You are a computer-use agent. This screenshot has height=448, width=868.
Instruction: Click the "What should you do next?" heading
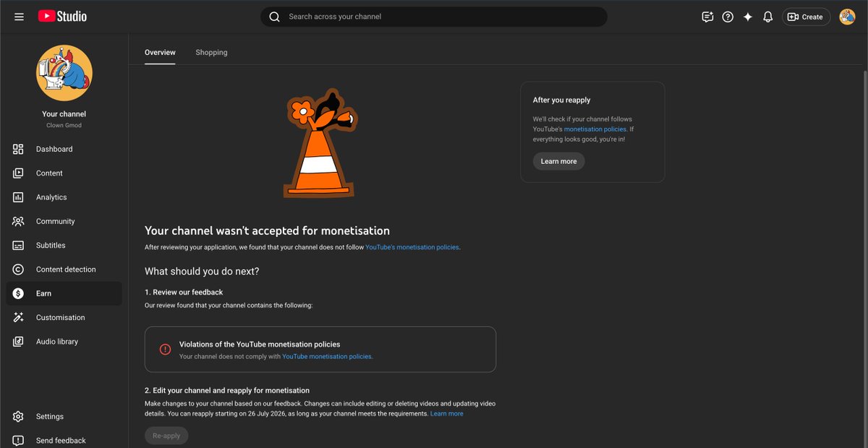[x=202, y=272]
